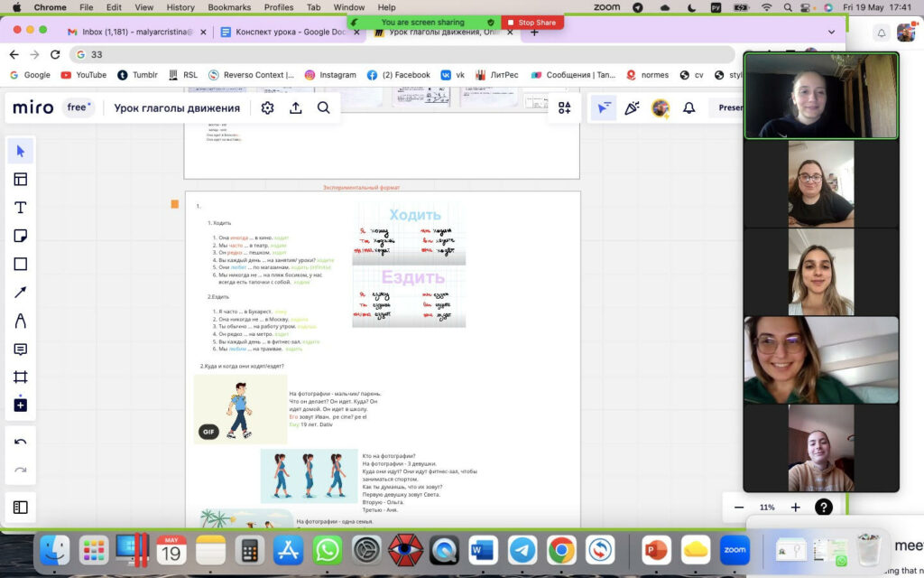Open Miro notifications bell
This screenshot has height=578, width=924.
coord(688,108)
